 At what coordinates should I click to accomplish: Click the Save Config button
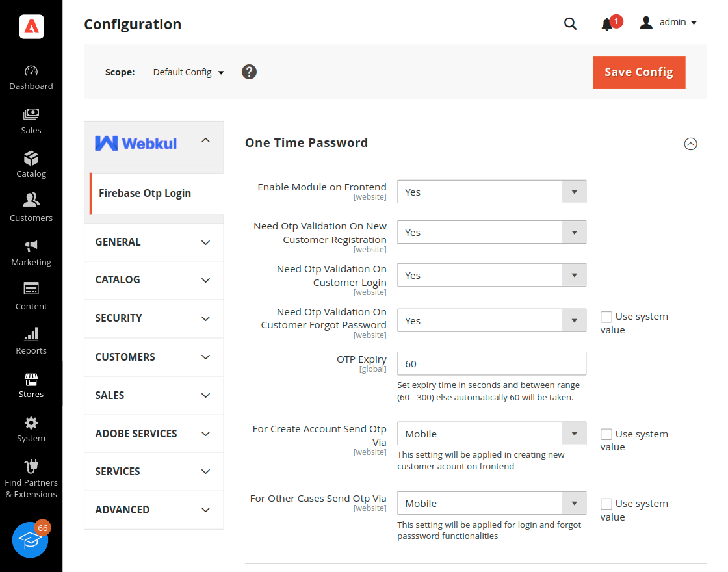pos(639,72)
